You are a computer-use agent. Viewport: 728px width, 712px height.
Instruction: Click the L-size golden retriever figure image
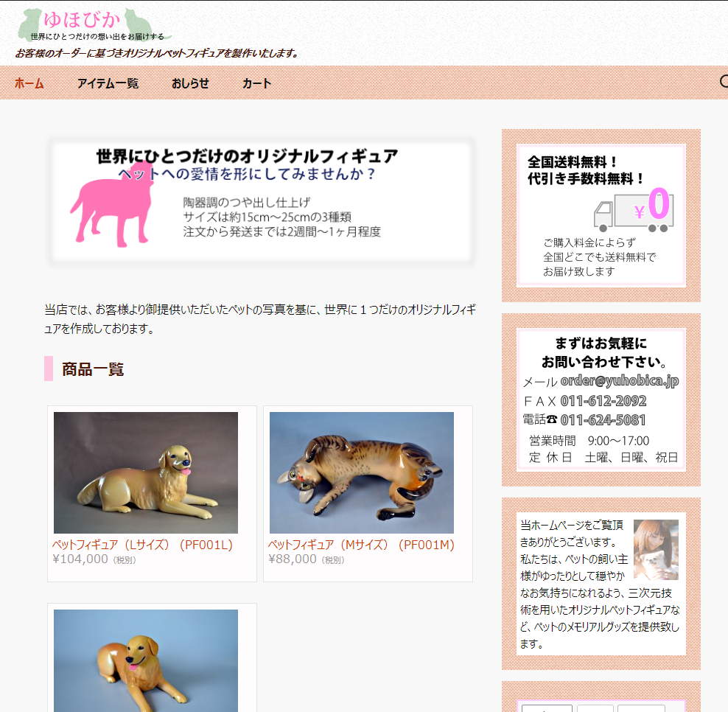tap(146, 472)
